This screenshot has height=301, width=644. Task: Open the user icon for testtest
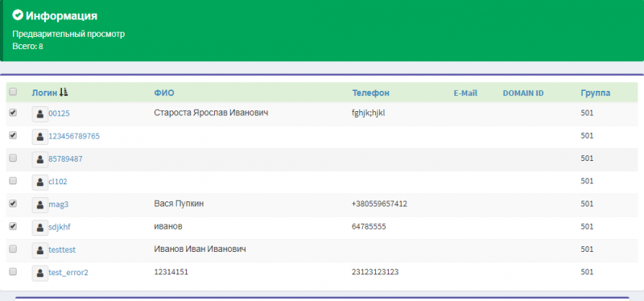[39, 249]
